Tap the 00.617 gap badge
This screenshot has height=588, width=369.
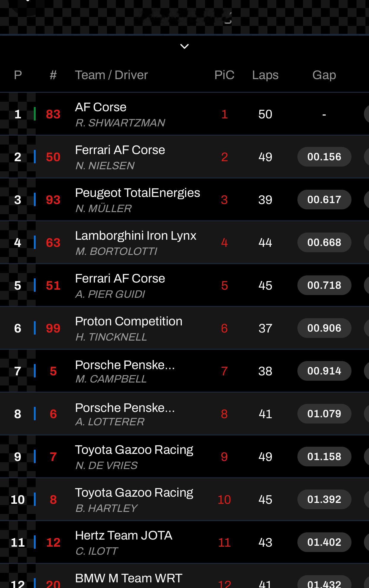(324, 200)
